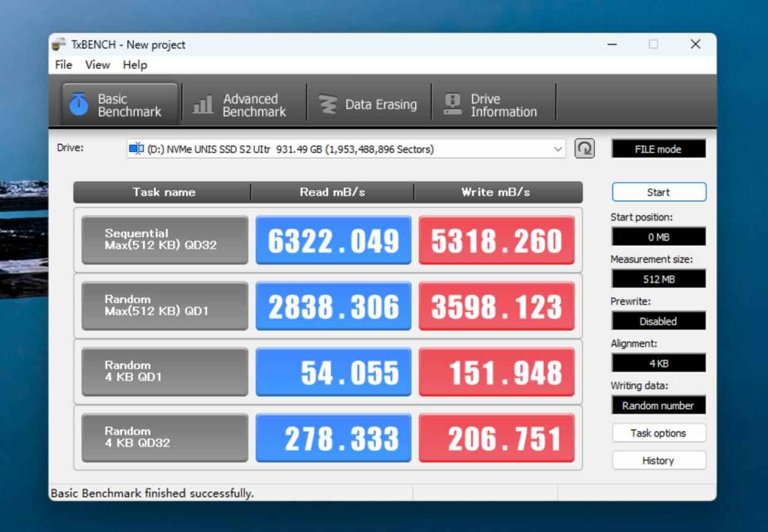
Task: Click the Drive Information disk icon
Action: point(453,104)
